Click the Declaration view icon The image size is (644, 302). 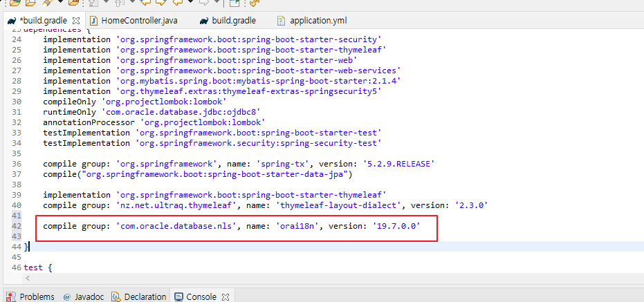coord(116,296)
